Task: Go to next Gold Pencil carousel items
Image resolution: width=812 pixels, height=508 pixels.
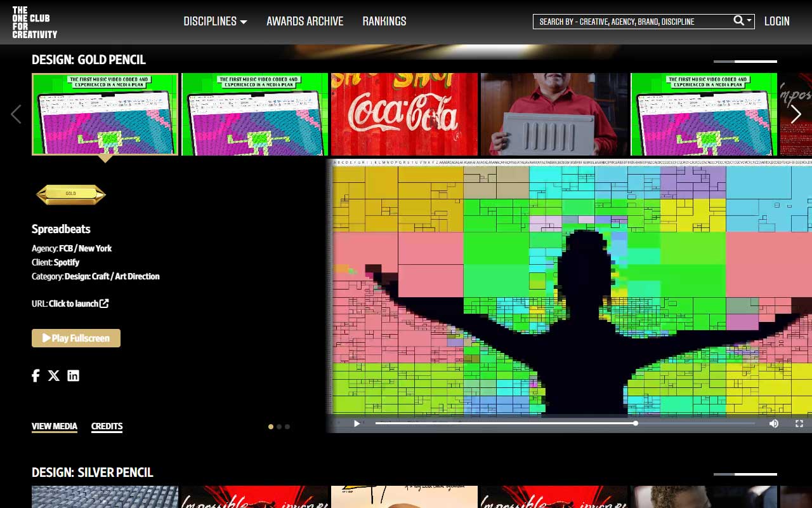Action: (796, 114)
